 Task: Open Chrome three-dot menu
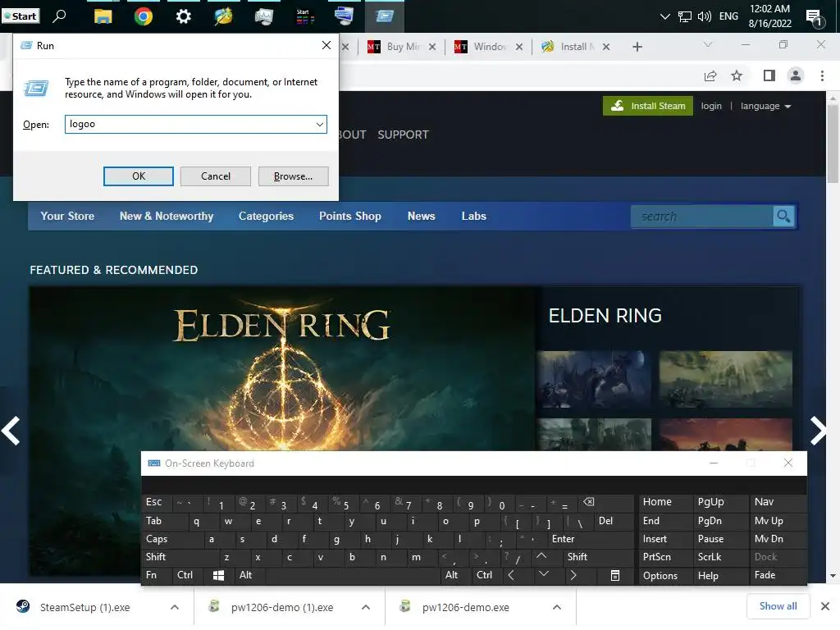click(x=822, y=76)
